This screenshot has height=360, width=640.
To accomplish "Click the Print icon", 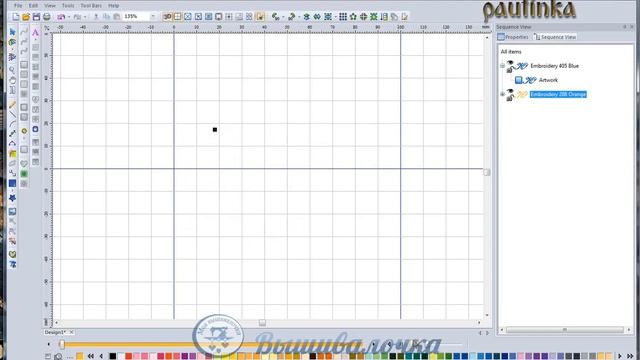I will (x=47, y=17).
